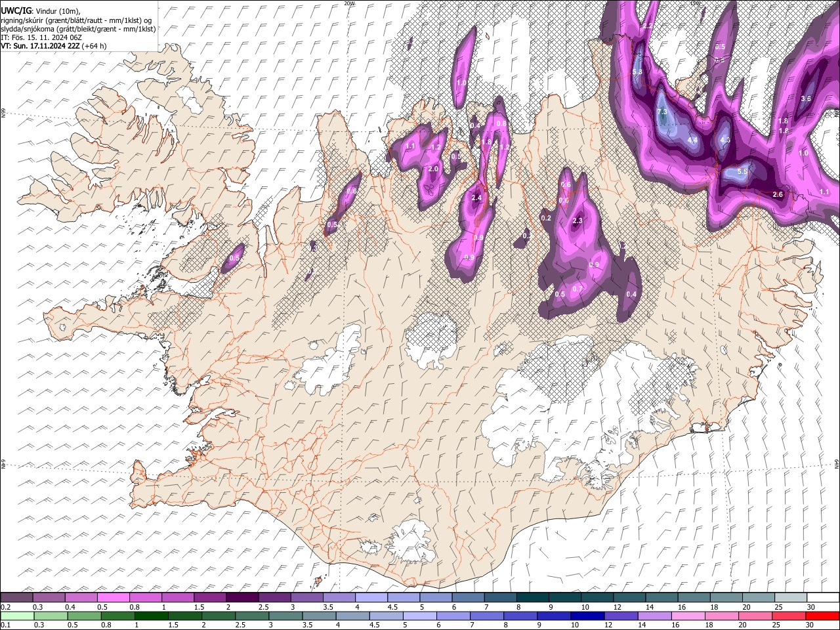Click the '0.1' label in the bottom legend
This screenshot has height=630, width=840.
(5, 625)
